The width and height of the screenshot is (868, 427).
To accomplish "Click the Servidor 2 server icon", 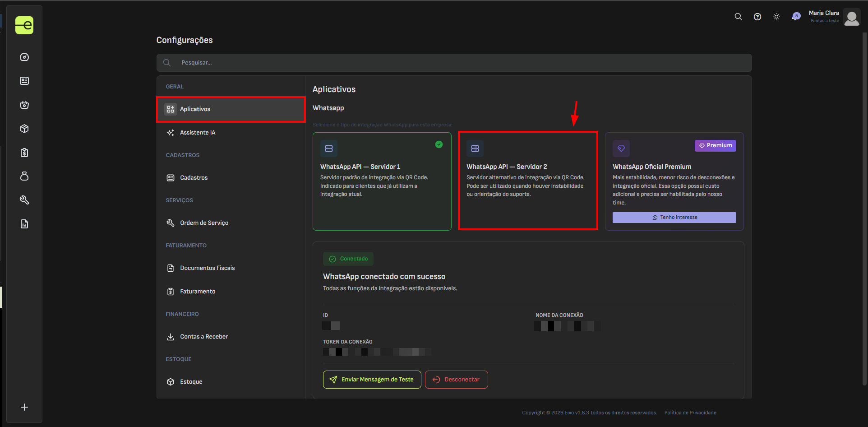I will (x=475, y=149).
